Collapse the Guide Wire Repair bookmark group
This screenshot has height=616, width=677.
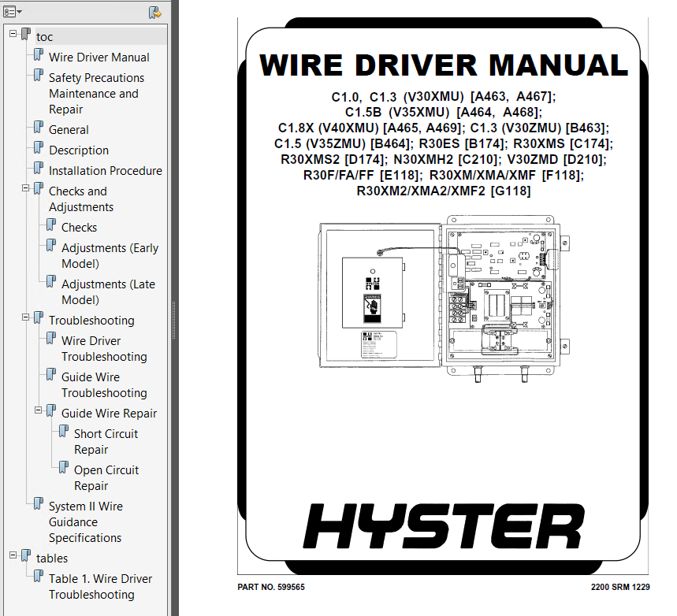[38, 410]
